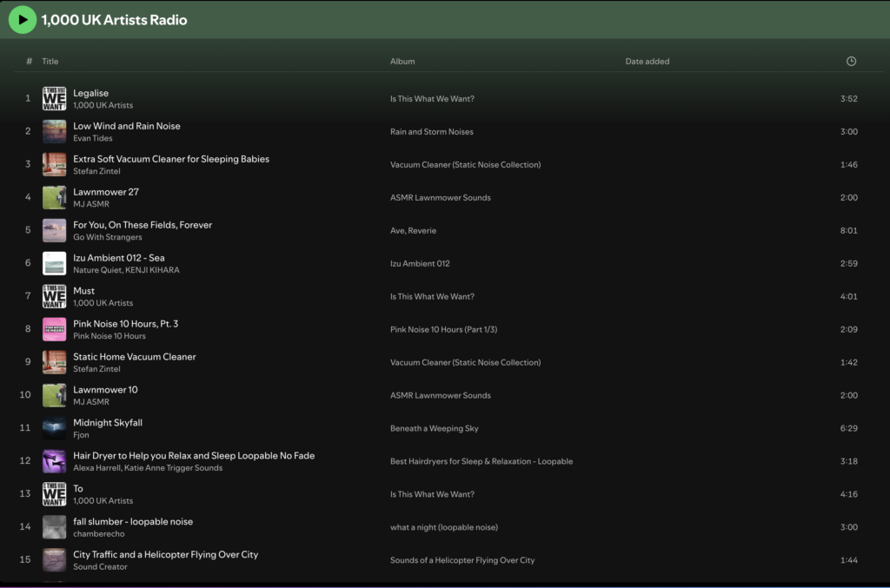Open album Sounds of a Helicopter Flying Over City
The width and height of the screenshot is (890, 588).
[462, 560]
